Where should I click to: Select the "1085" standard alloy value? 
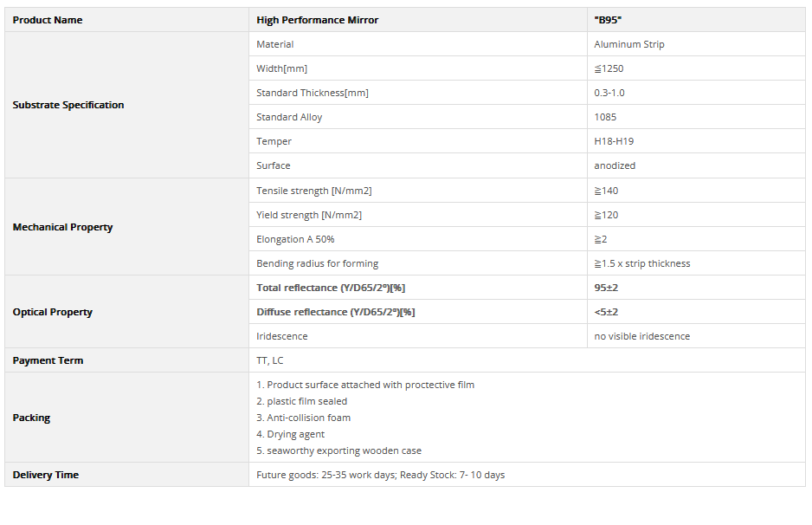click(x=605, y=117)
